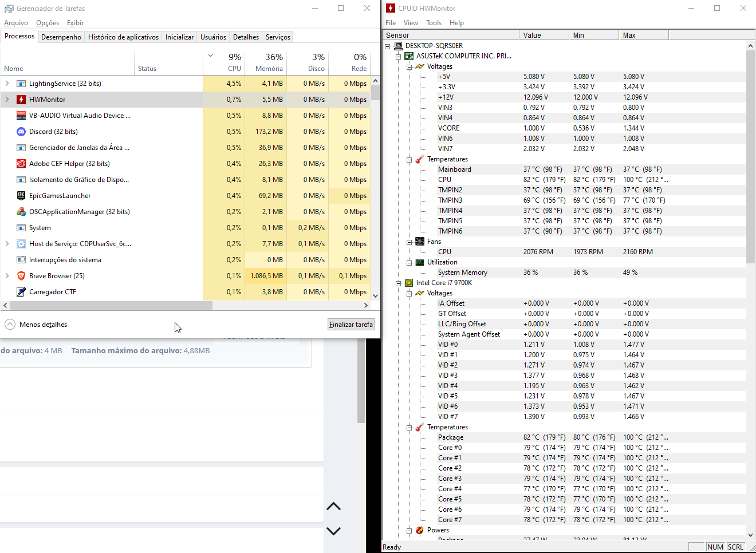The image size is (756, 553).
Task: Click the Adobe CEF Helper process icon
Action: click(21, 164)
